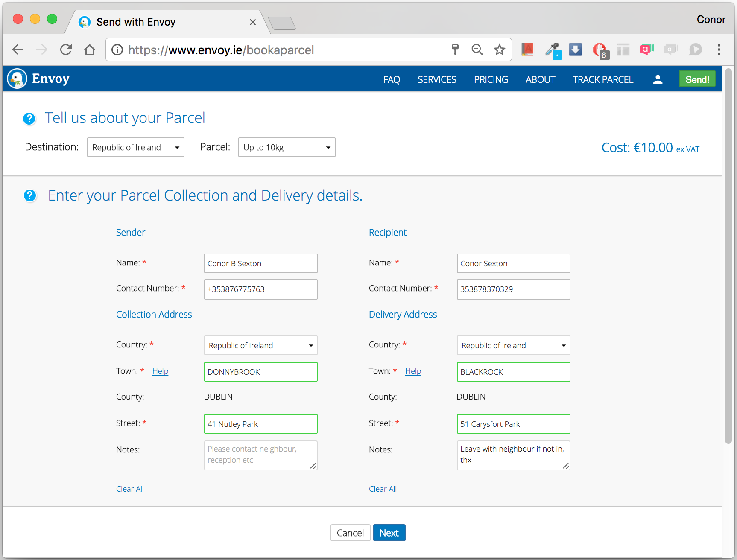Click the Cancel button

[x=350, y=533]
